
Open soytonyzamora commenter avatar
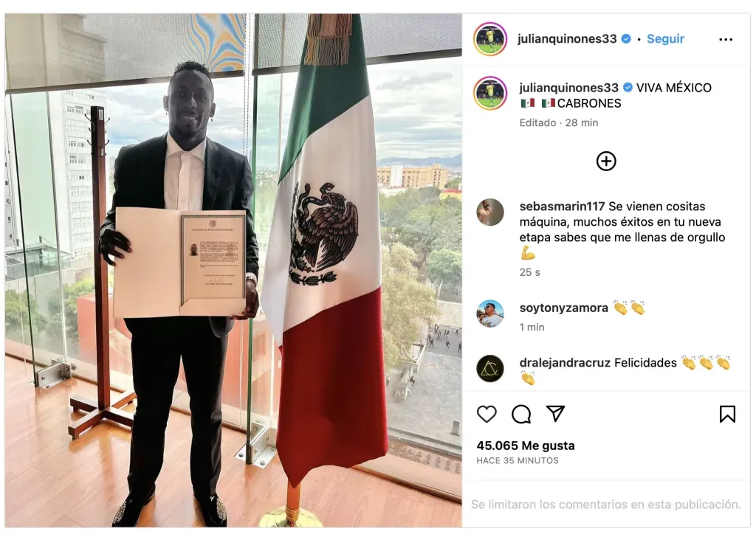click(x=490, y=313)
